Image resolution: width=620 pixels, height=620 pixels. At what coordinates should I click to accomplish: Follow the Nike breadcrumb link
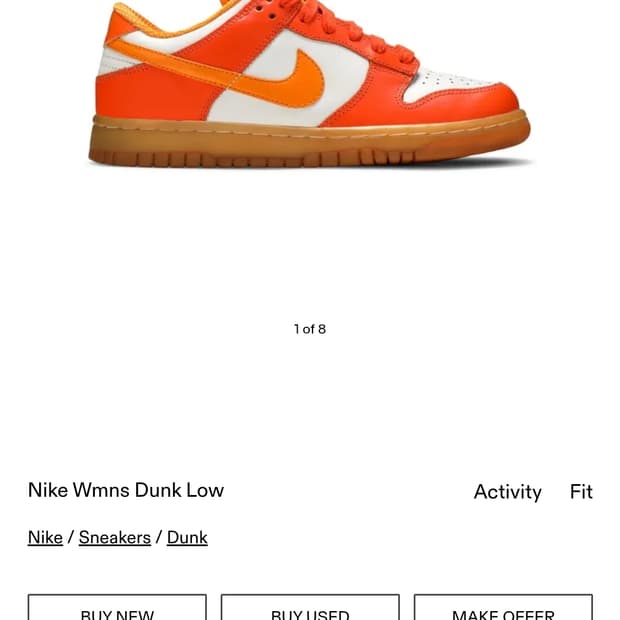[x=45, y=537]
